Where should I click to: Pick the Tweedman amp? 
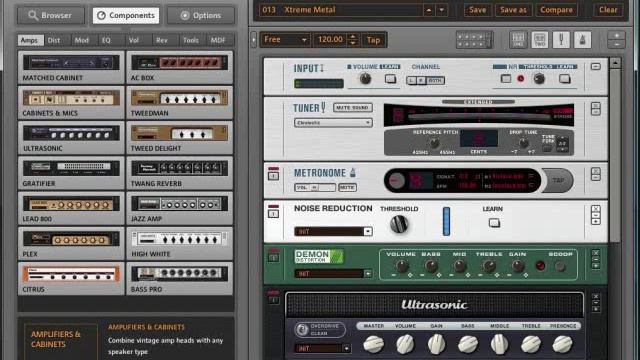pos(180,103)
